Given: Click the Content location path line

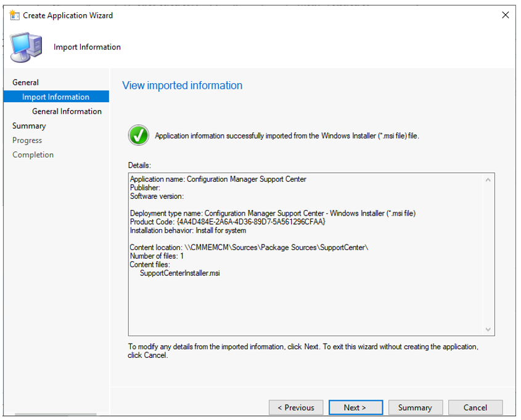Looking at the screenshot, I should (249, 248).
